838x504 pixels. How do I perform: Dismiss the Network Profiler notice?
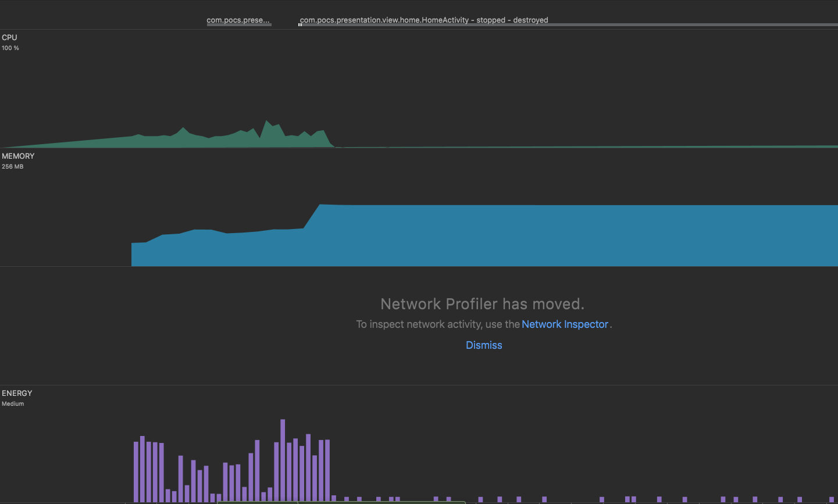point(484,345)
